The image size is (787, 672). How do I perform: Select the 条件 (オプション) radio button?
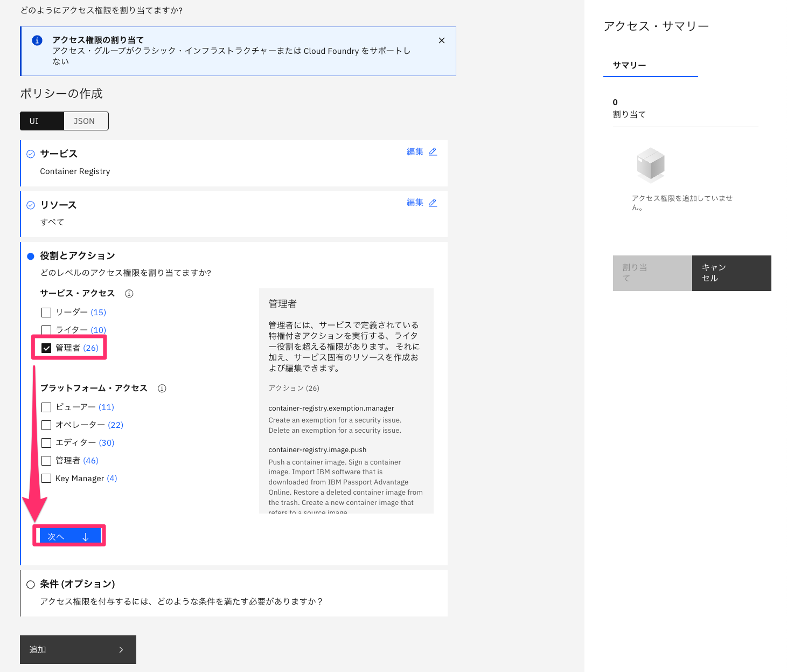coord(30,584)
